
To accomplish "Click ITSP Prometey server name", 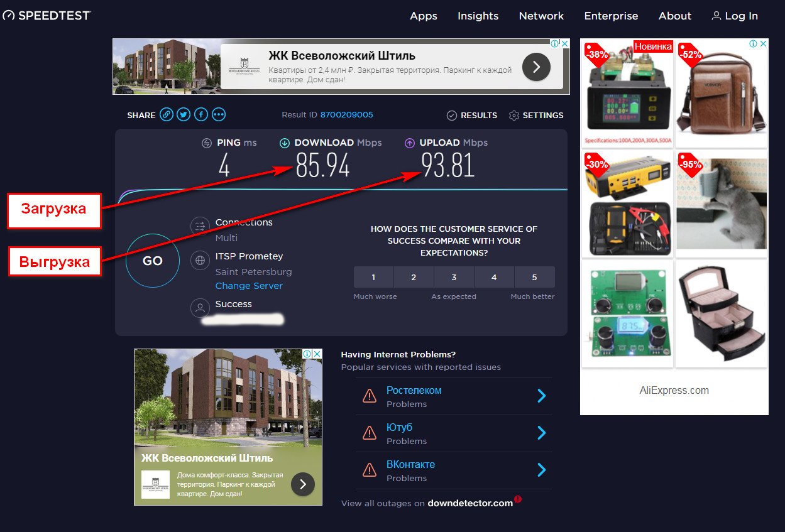I will point(249,256).
